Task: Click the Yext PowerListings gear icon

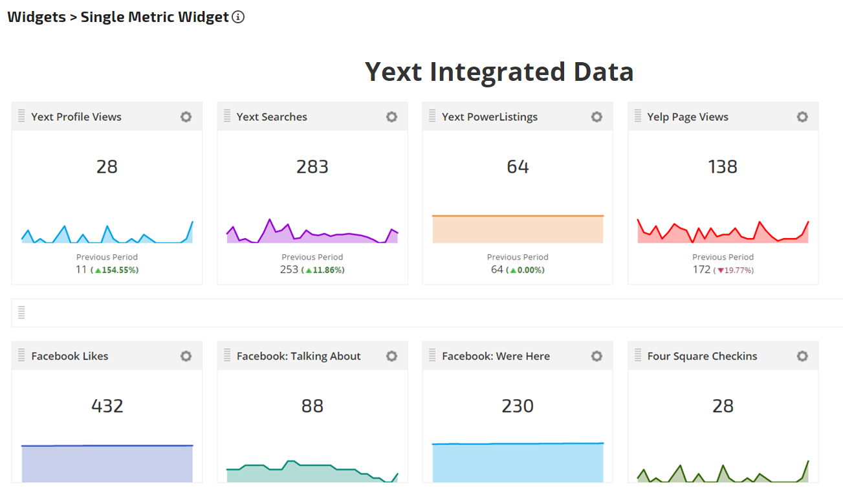Action: pos(597,117)
